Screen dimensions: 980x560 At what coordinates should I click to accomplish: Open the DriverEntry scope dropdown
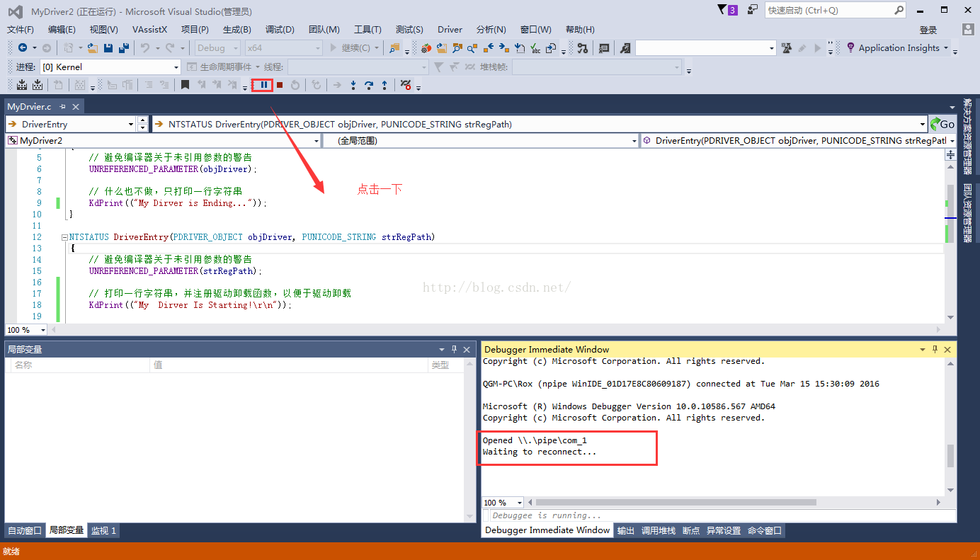point(131,124)
